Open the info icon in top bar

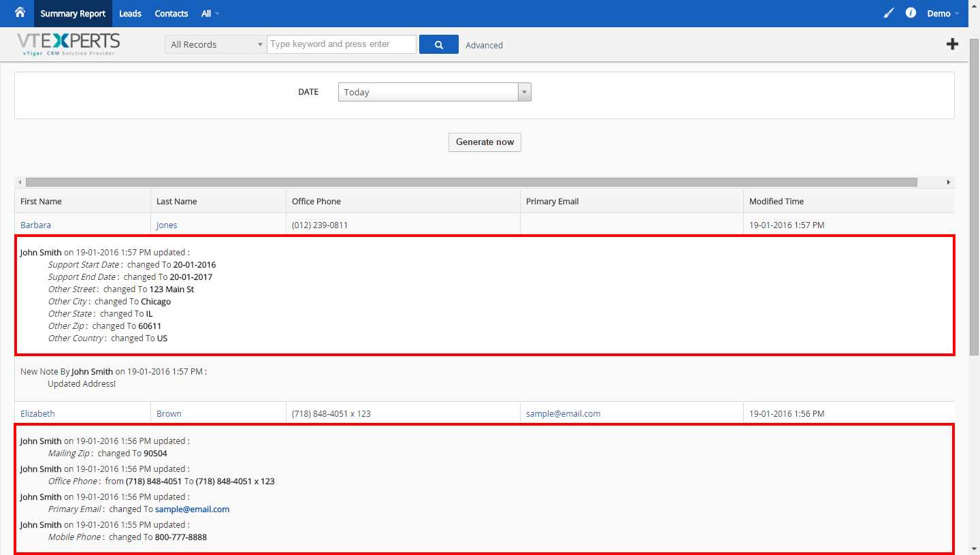(x=911, y=13)
